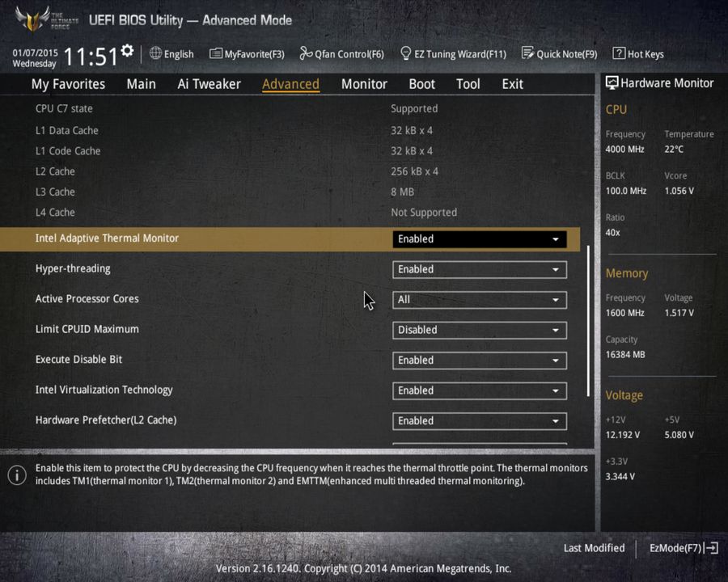Click the 22°C temperature value
Screen dimensions: 728x582
pos(674,149)
